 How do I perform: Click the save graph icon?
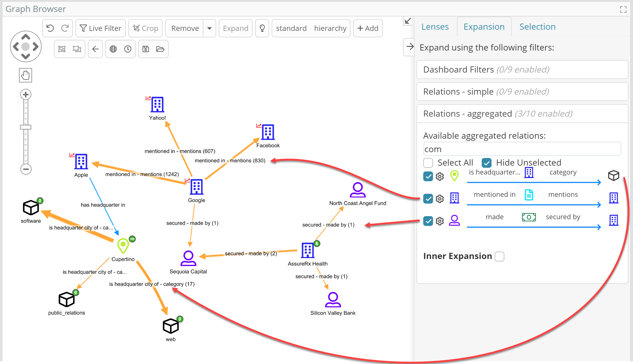pos(146,49)
